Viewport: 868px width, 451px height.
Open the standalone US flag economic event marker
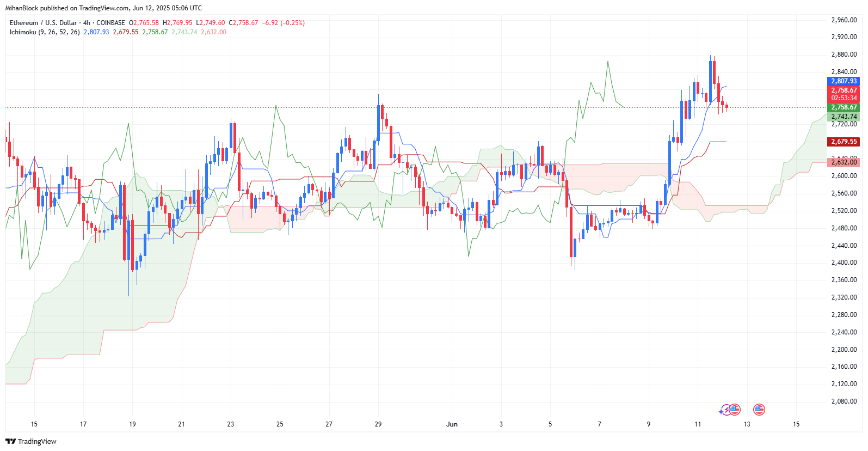coord(759,409)
